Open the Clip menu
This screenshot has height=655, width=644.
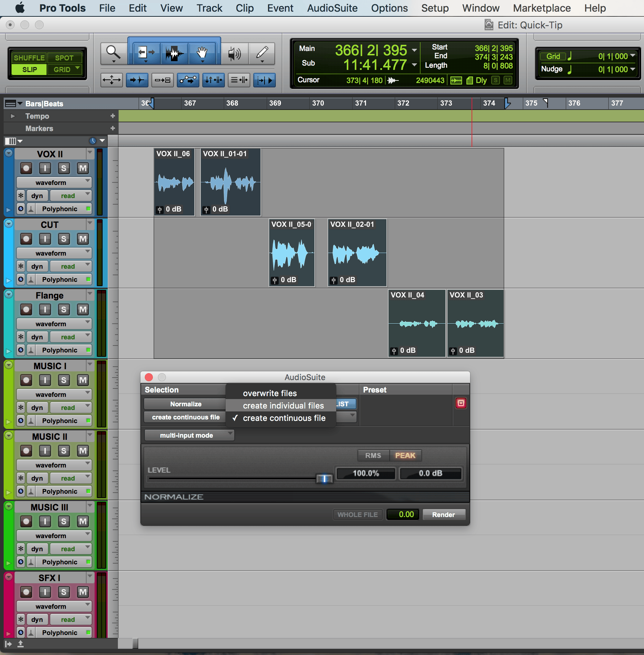[x=245, y=8]
